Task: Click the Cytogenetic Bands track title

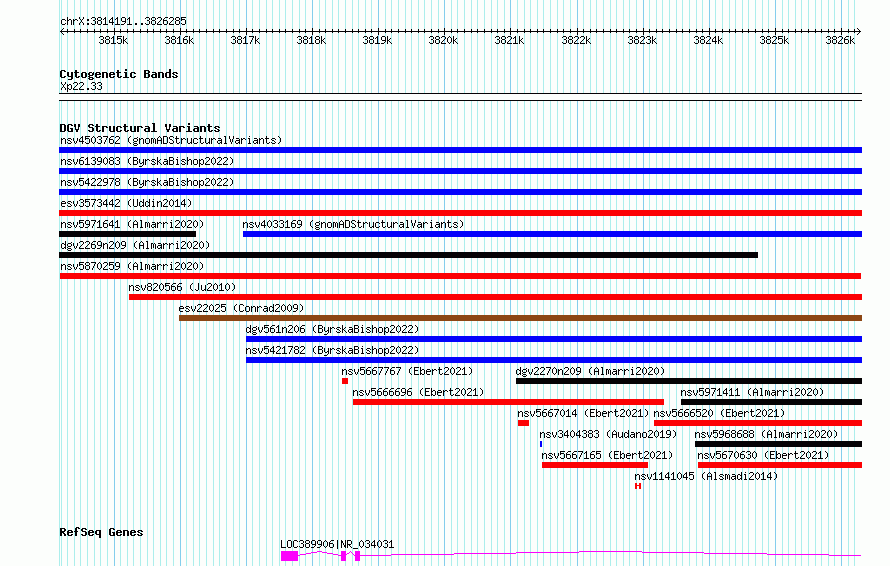Action: [119, 74]
